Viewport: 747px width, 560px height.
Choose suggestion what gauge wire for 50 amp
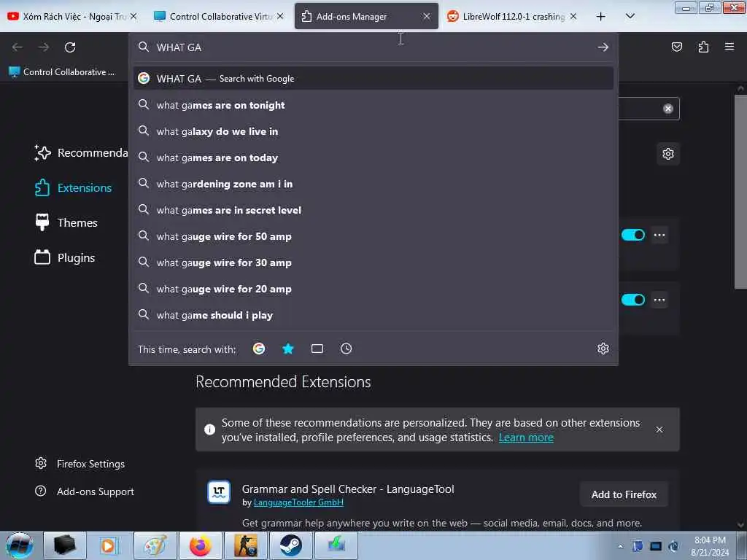pos(373,236)
